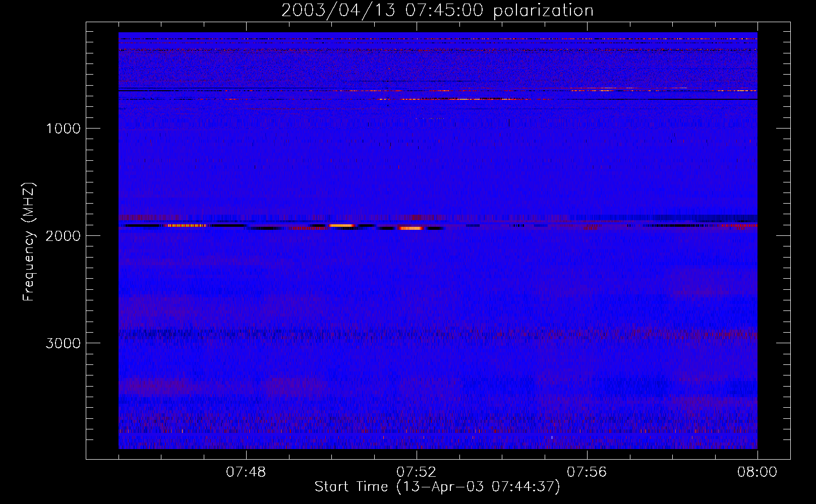Click the plot title '2003/04/13 07:45:00 polarization'

point(437,11)
